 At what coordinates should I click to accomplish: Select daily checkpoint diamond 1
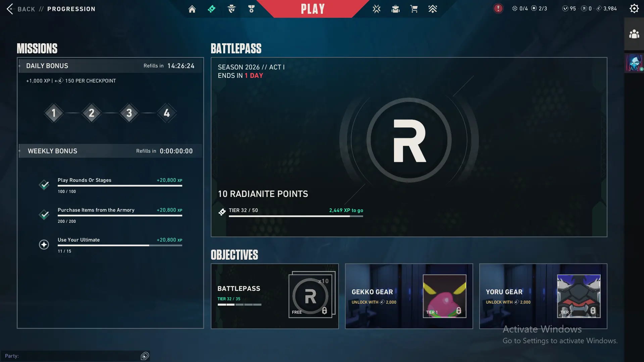click(54, 113)
